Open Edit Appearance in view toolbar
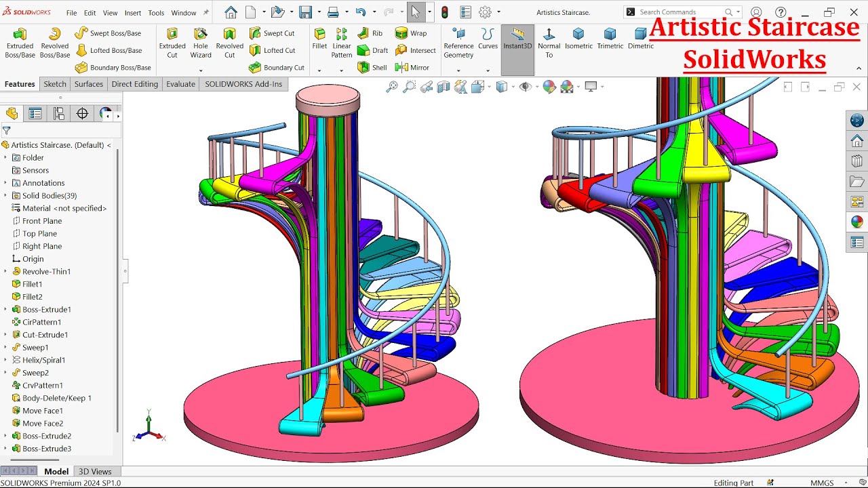Image resolution: width=868 pixels, height=488 pixels. [549, 87]
